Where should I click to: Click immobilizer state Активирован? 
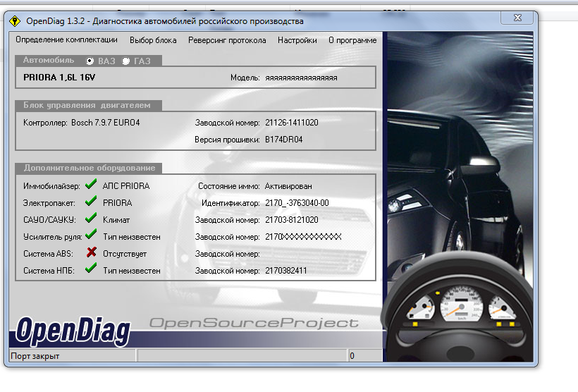pos(288,186)
